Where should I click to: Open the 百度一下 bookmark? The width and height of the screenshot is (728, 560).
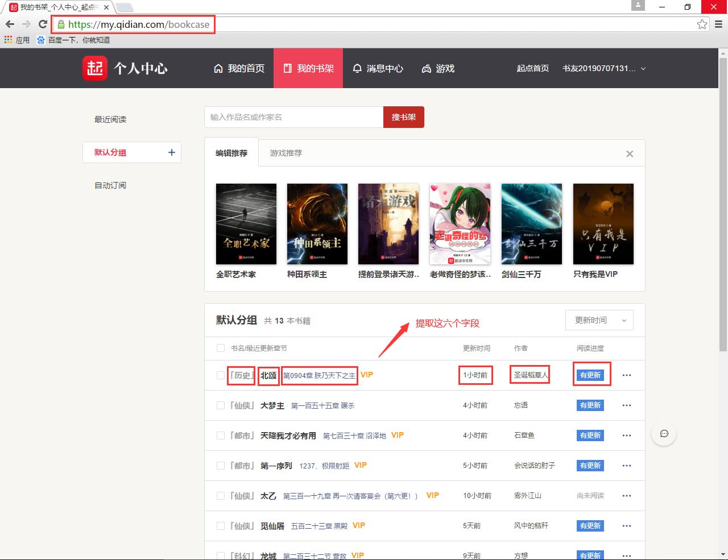tap(73, 40)
